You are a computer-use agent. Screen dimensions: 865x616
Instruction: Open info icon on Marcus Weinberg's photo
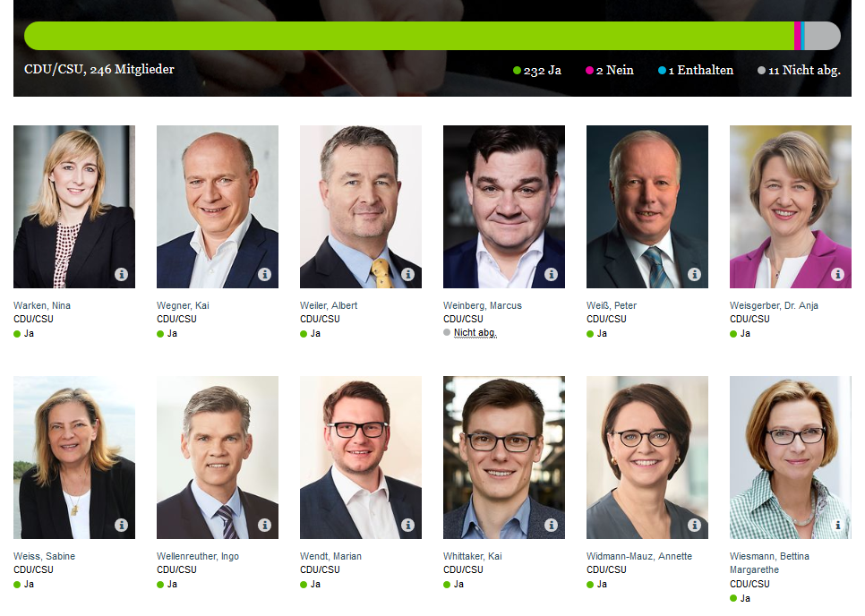(551, 274)
